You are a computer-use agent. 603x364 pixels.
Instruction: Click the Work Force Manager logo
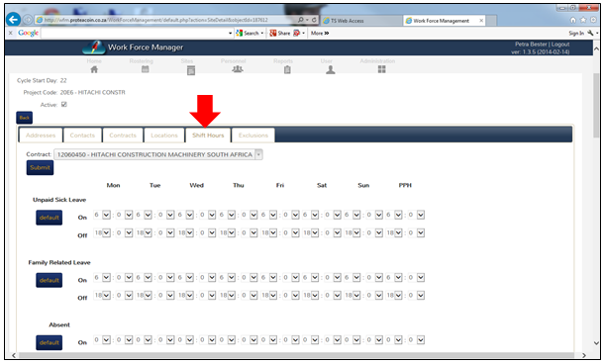(94, 47)
